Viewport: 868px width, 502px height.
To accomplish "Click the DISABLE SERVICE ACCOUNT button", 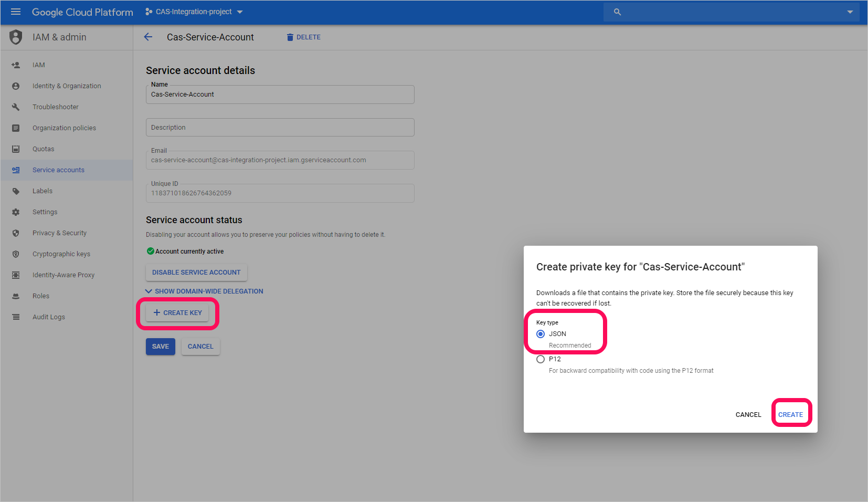I will tap(196, 273).
